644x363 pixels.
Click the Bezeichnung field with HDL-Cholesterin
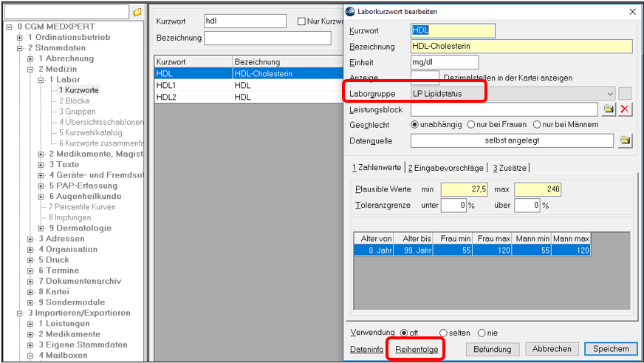pyautogui.click(x=521, y=46)
